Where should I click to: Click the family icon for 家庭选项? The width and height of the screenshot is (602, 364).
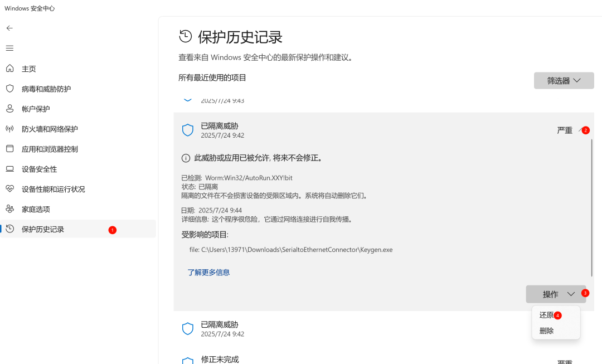(9, 209)
